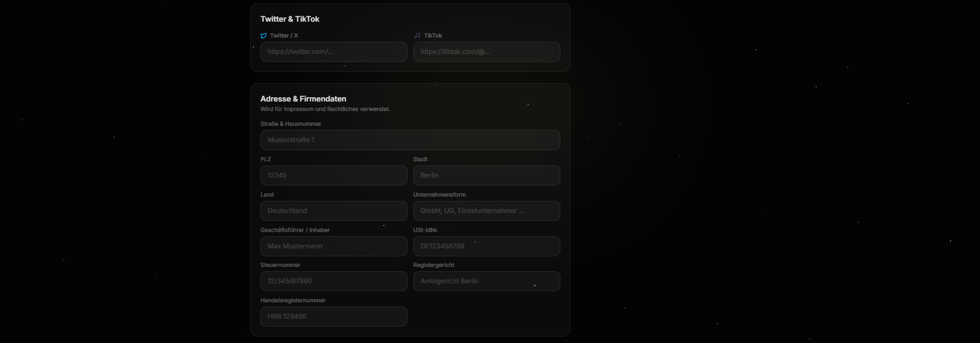Click the 'PLZ' label

(x=266, y=160)
